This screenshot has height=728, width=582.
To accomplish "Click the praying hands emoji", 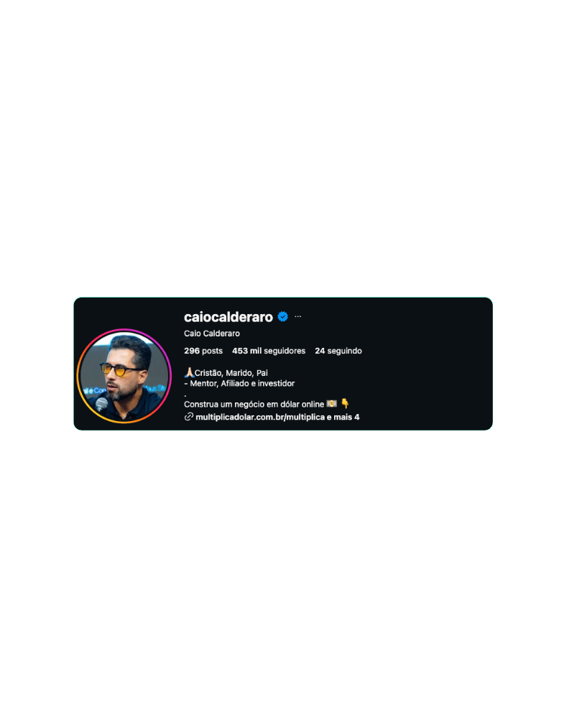I will pyautogui.click(x=189, y=372).
